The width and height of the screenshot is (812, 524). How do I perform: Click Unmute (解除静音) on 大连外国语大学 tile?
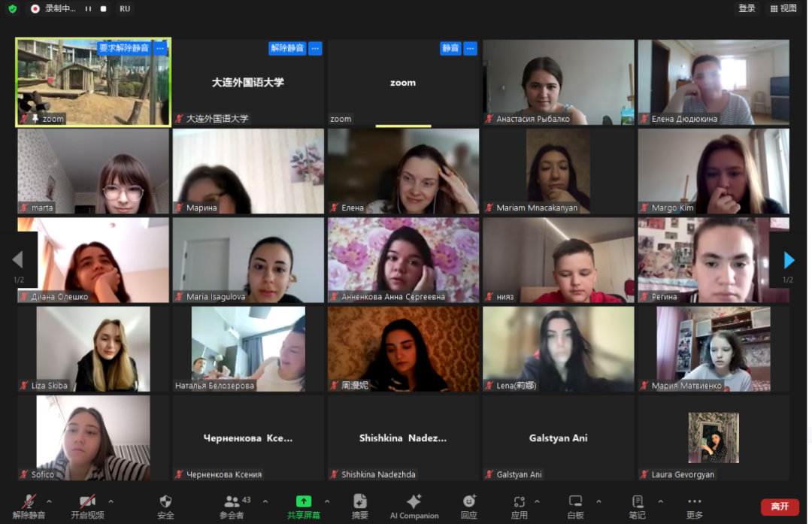tap(287, 48)
